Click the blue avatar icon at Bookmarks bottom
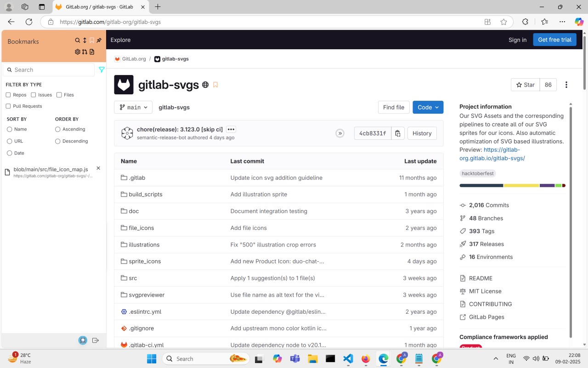Image resolution: width=588 pixels, height=368 pixels. [83, 340]
